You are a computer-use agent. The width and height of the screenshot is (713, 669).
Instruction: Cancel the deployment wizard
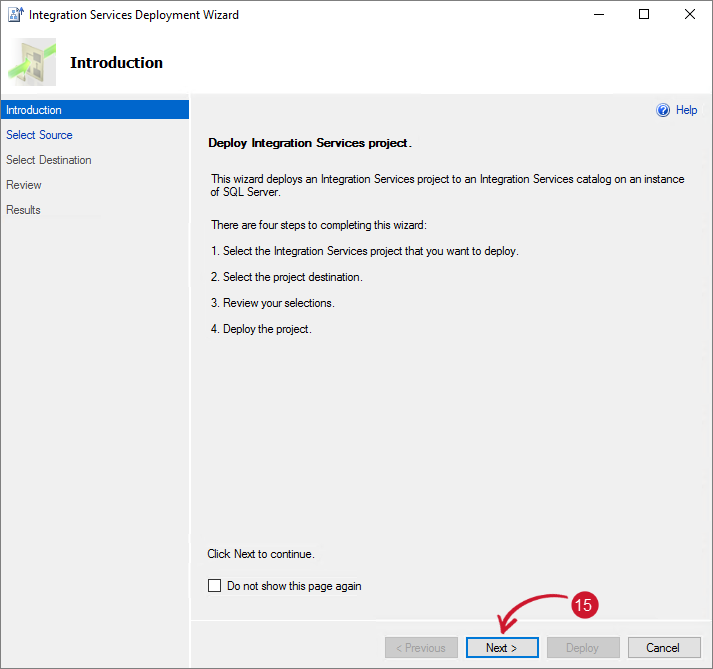point(664,647)
